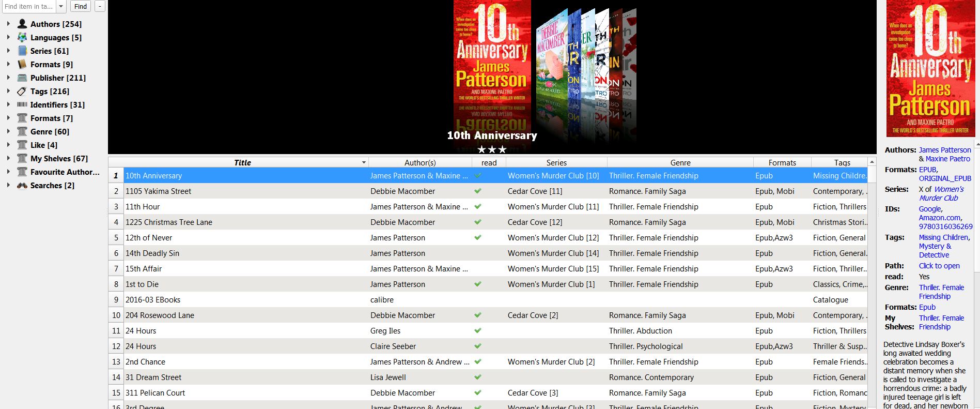Open the Amazon.com identifier link
980x409 pixels.
pyautogui.click(x=939, y=218)
